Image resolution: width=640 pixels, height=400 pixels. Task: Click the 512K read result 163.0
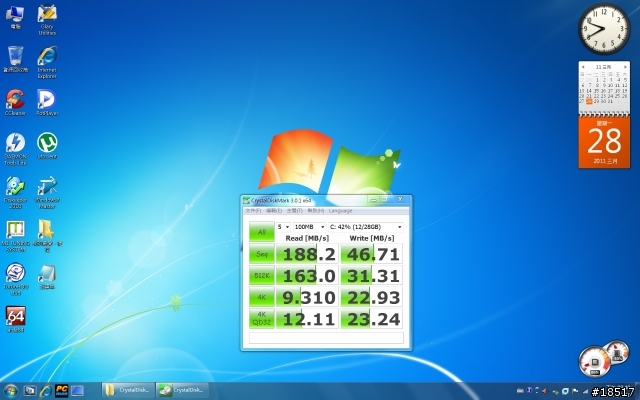[x=307, y=276]
